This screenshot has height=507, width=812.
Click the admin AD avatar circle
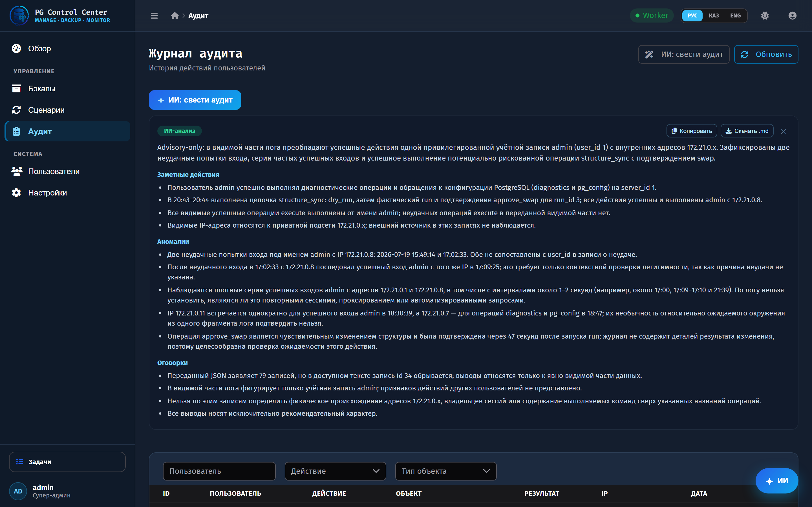[x=18, y=491]
